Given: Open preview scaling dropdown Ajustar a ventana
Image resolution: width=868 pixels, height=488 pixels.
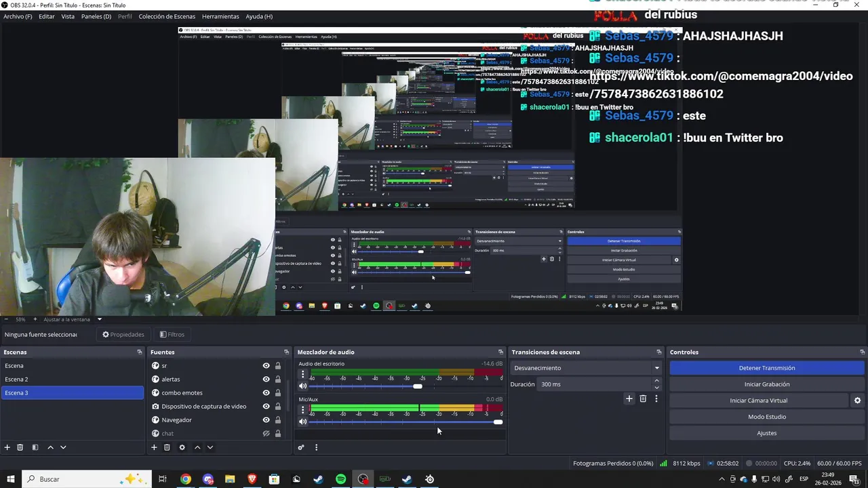Looking at the screenshot, I should click(73, 319).
